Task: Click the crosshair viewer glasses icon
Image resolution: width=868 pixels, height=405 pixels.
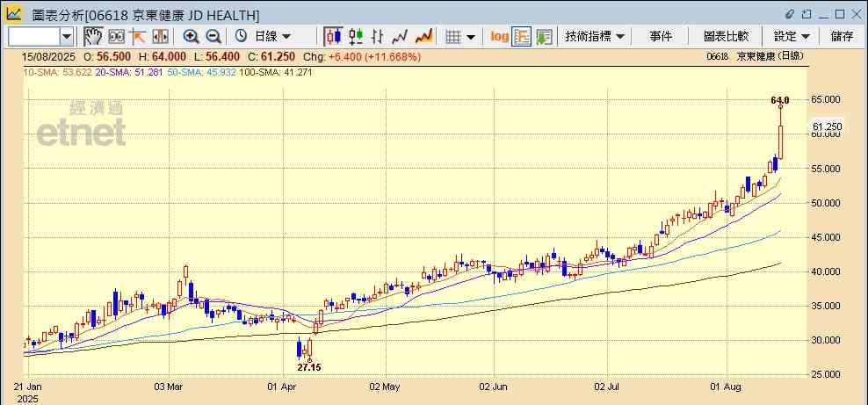Action: tap(116, 37)
